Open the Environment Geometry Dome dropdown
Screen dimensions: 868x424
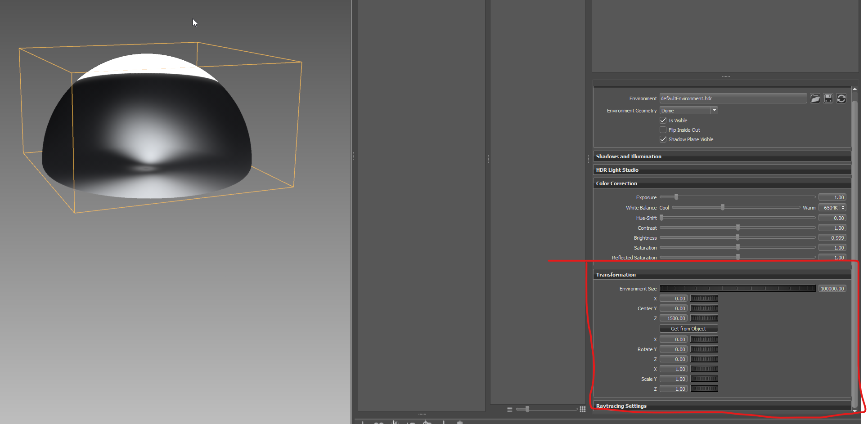[688, 111]
